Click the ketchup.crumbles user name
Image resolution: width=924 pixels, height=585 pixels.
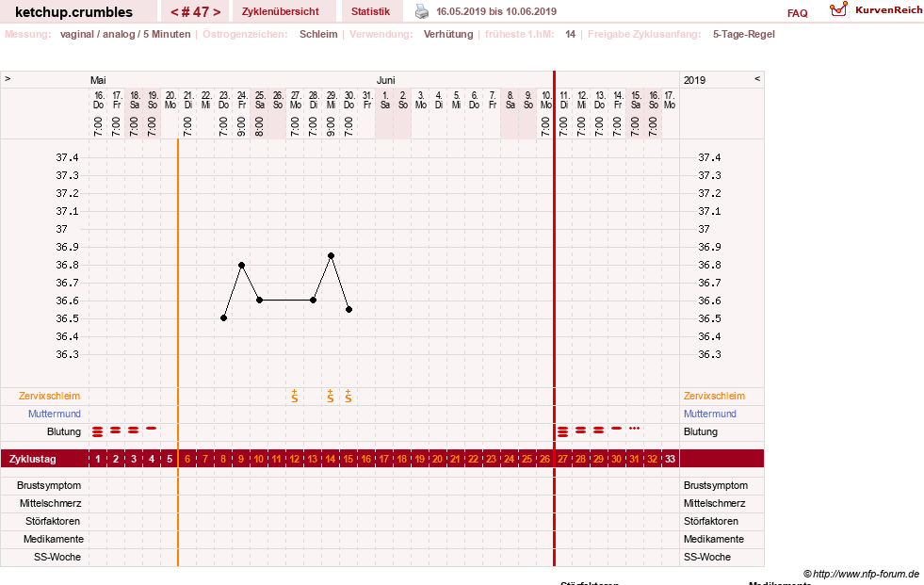point(73,12)
